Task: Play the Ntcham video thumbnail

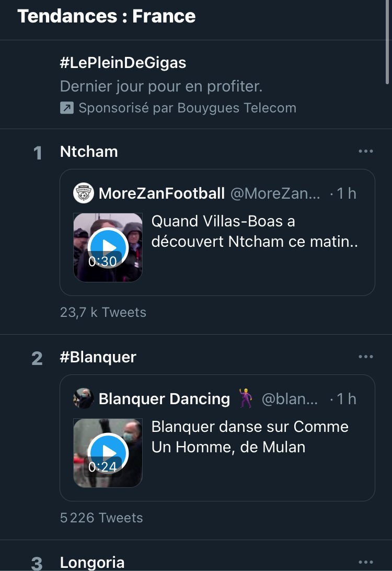Action: 108,247
